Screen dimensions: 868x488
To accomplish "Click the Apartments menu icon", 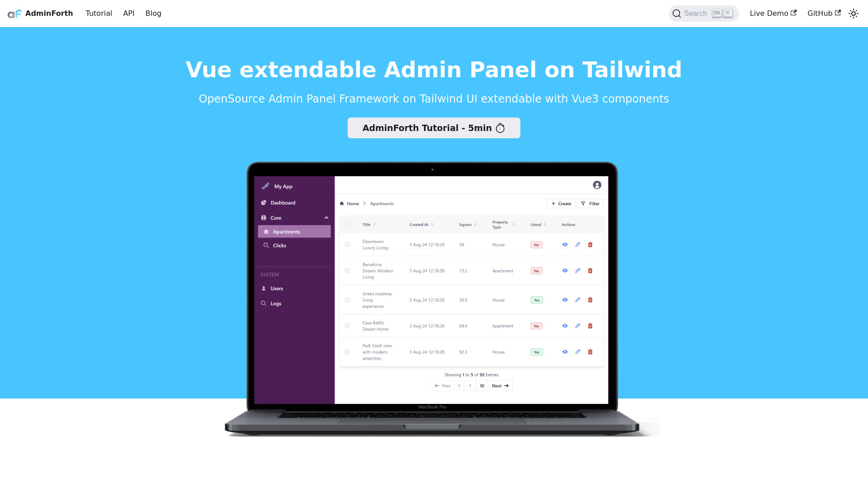I will click(x=267, y=231).
